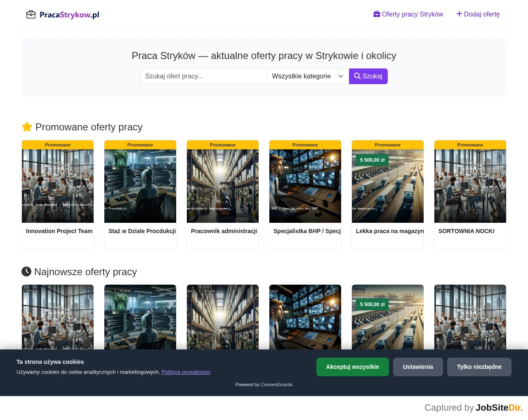
Task: Choose Tylko niezbędne cookies
Action: point(479,367)
